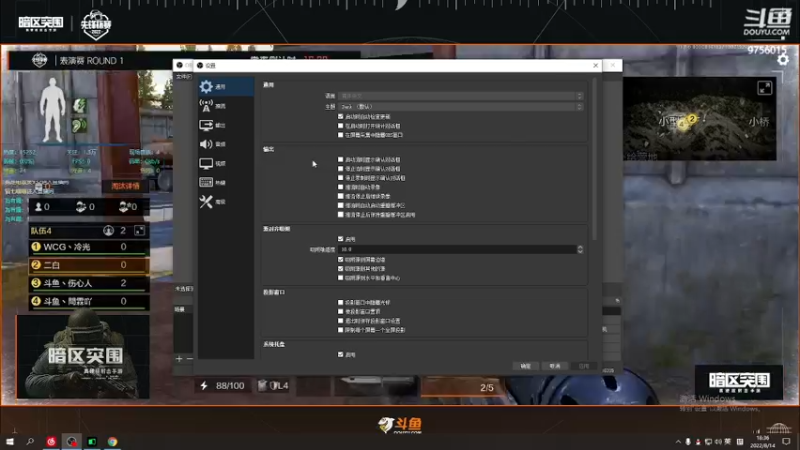Select player row 二白
800x450 pixels.
89,265
